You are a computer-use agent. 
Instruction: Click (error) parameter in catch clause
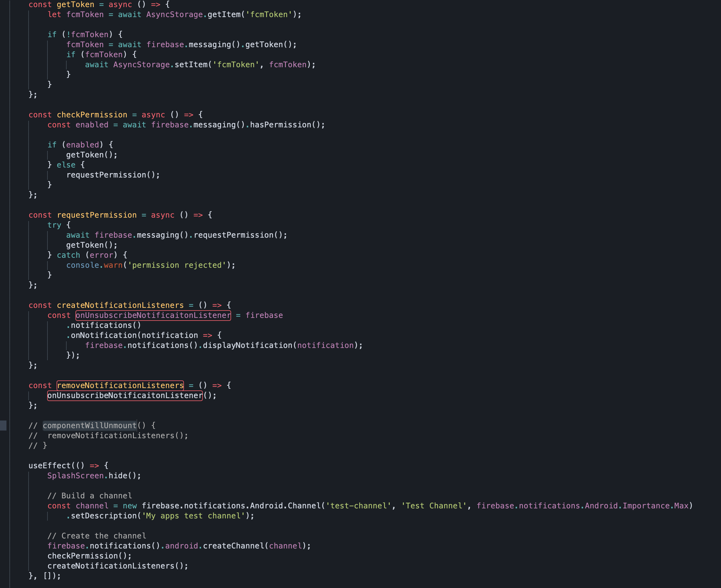pyautogui.click(x=101, y=255)
